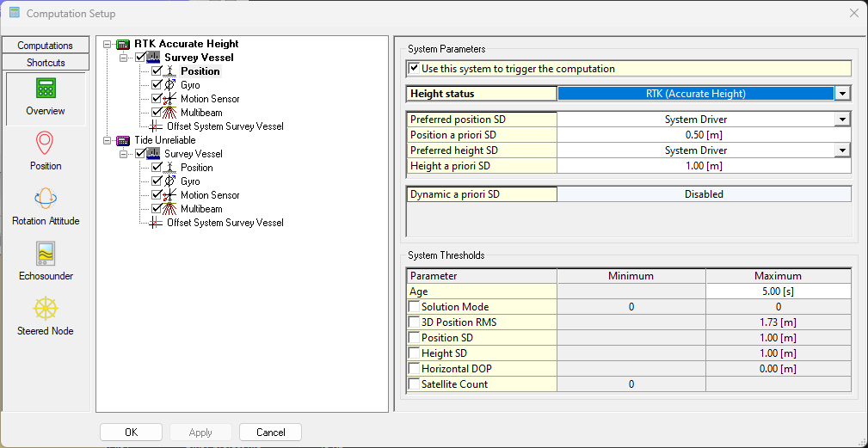This screenshot has width=868, height=448.
Task: Click the Tide Unreliable computation icon
Action: coord(123,140)
